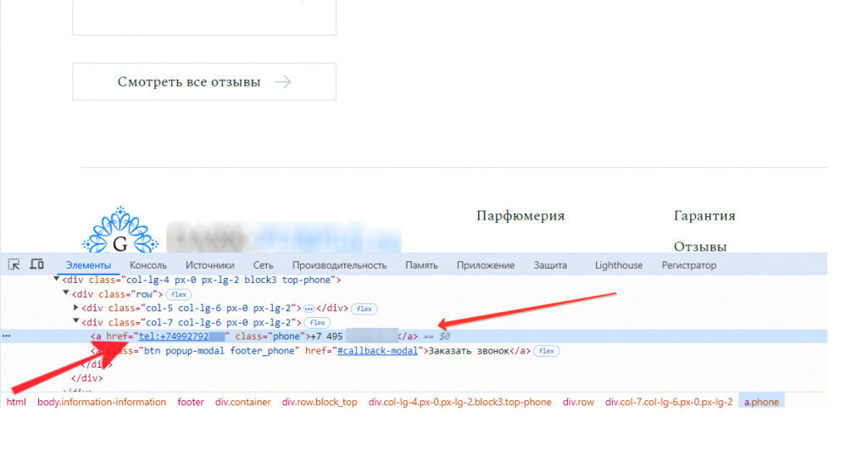Switch to the Регистратор tab
This screenshot has height=456, width=868.
(x=688, y=265)
